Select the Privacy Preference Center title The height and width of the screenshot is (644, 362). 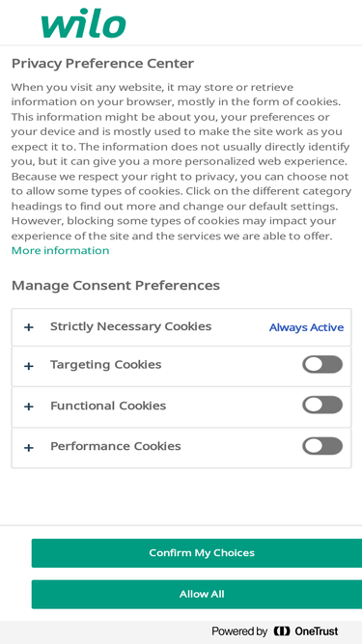pyautogui.click(x=102, y=64)
